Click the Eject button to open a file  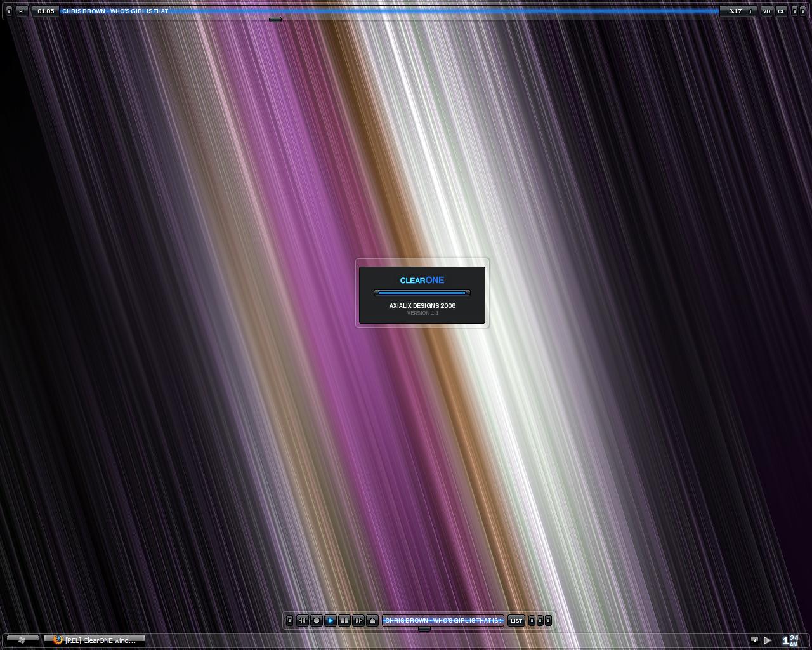(372, 621)
